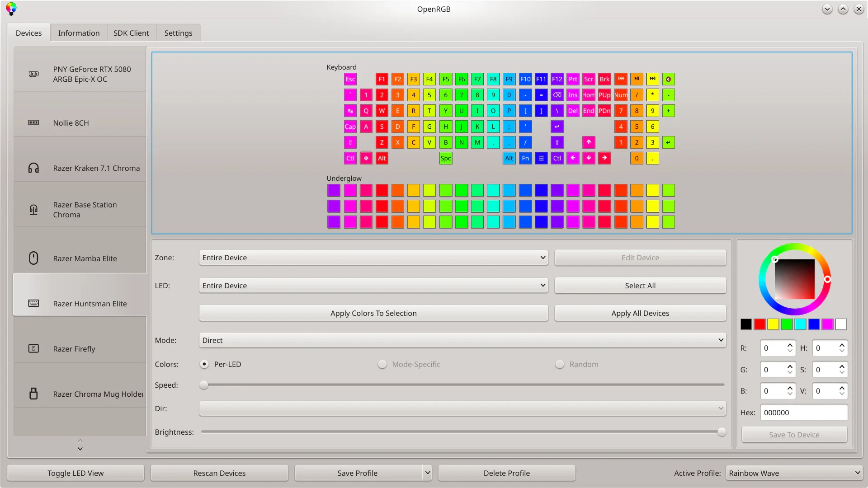Screen dimensions: 868x488
Task: Select the menu key LED next to Fn
Action: tap(541, 158)
